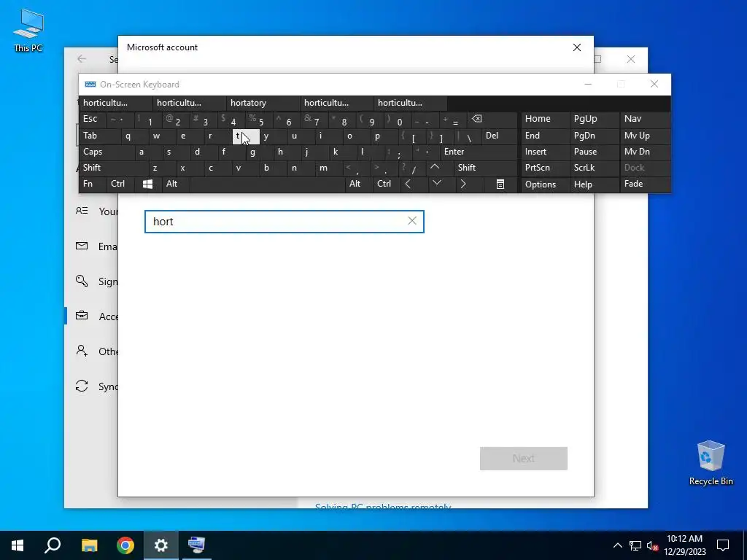This screenshot has width=747, height=560.
Task: Click the disabled Next button
Action: (524, 458)
